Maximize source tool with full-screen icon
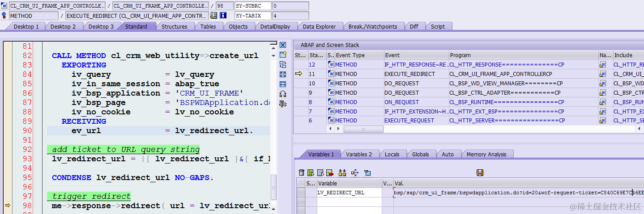This screenshot has width=644, height=214. pos(283,74)
